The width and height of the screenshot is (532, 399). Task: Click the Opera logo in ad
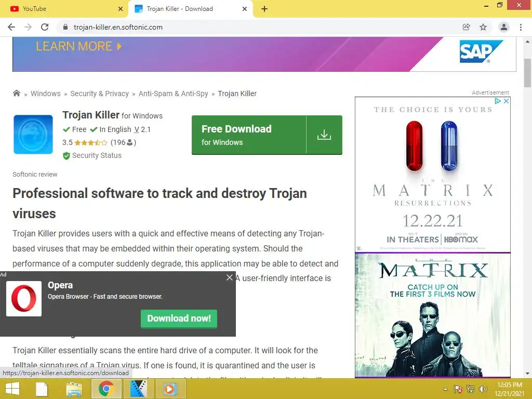24,299
